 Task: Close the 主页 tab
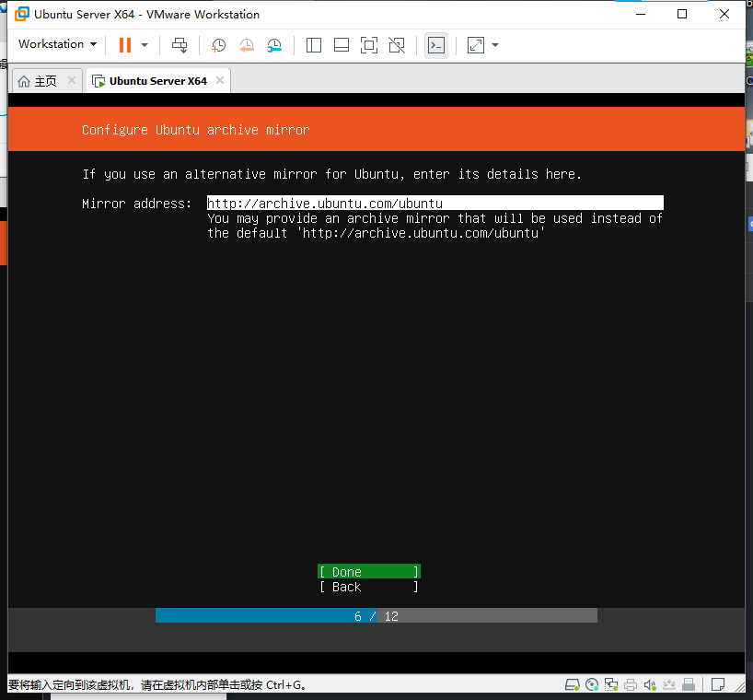coord(72,80)
